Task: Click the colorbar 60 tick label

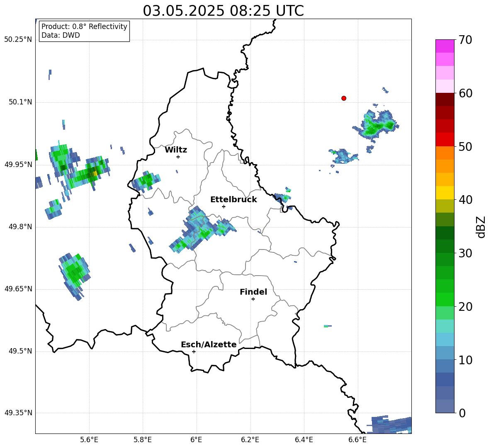Action: tap(465, 93)
